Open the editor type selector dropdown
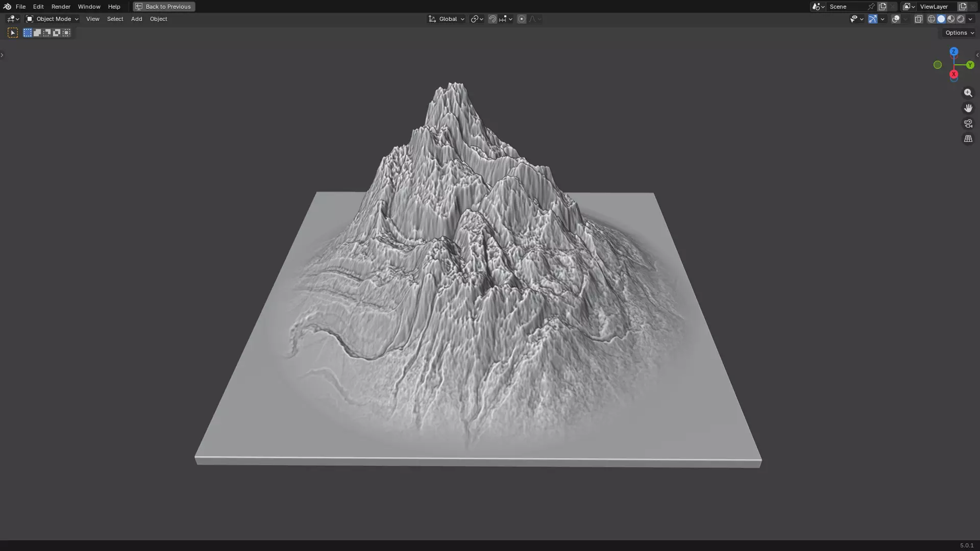The height and width of the screenshot is (551, 980). click(13, 19)
